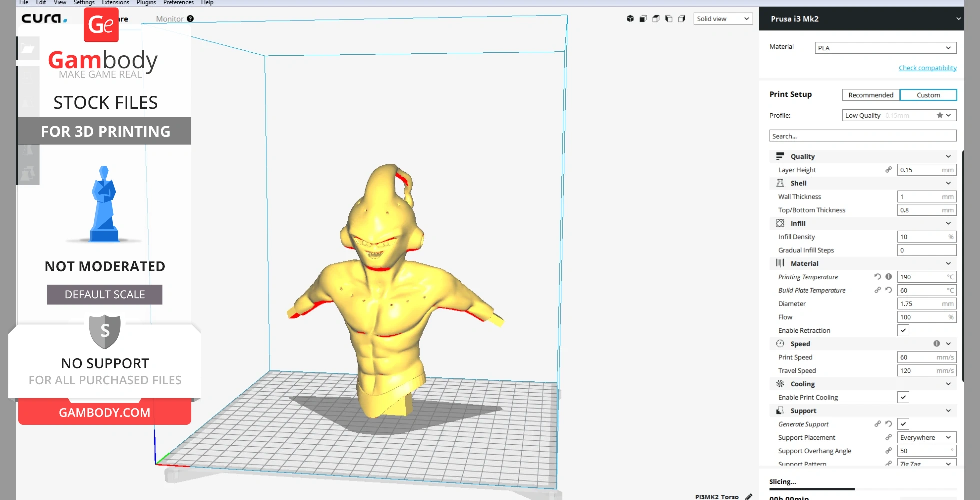Revert Generate Support using its reset arrow
This screenshot has height=500, width=980.
pos(888,424)
